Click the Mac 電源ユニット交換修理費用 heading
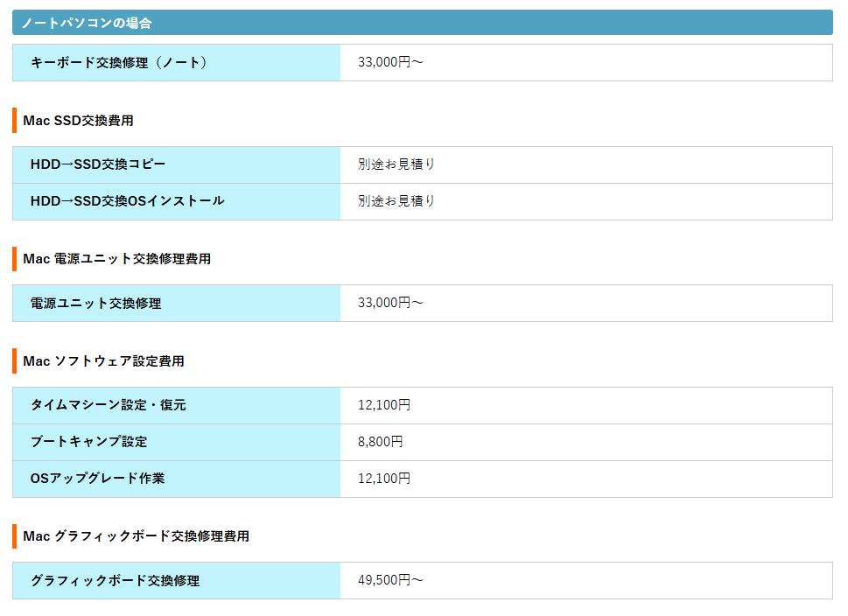This screenshot has height=616, width=848. click(x=116, y=259)
